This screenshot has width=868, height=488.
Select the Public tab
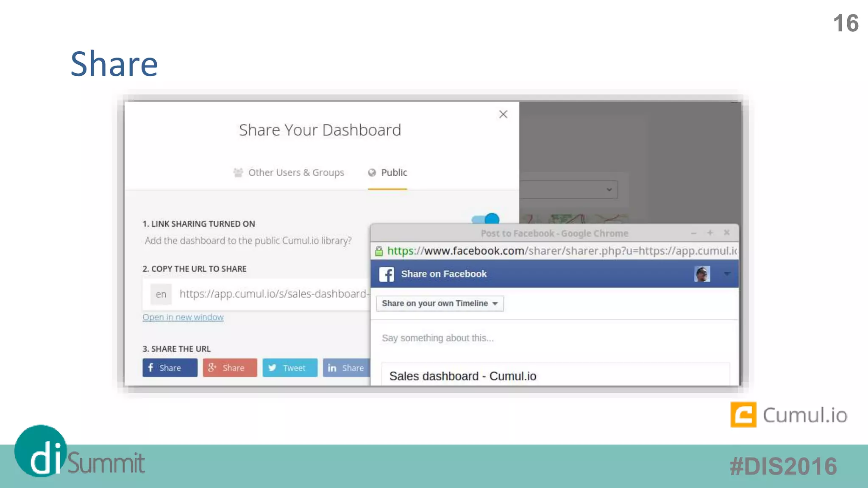(388, 172)
